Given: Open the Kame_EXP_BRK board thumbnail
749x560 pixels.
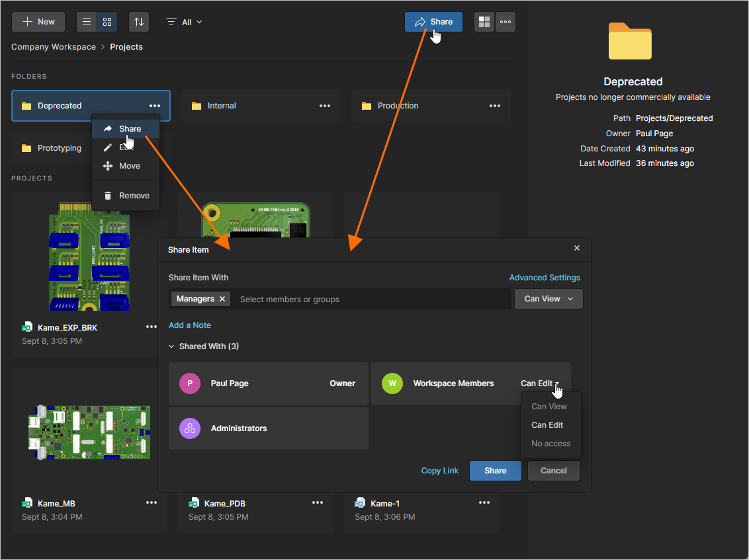Looking at the screenshot, I should click(x=89, y=257).
